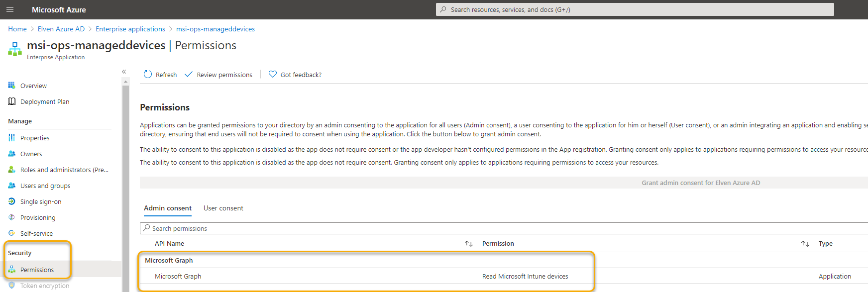Go to Elven Azure AD breadcrumb
This screenshot has height=292, width=868.
61,29
